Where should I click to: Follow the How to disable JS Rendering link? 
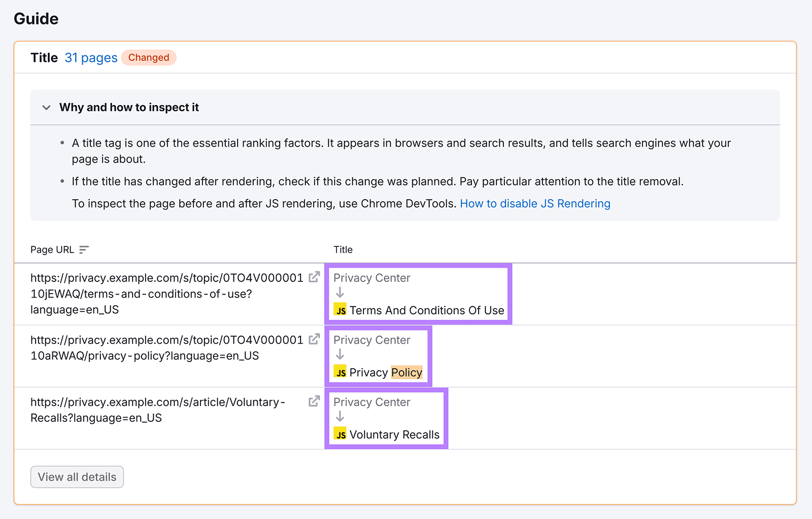pos(534,203)
